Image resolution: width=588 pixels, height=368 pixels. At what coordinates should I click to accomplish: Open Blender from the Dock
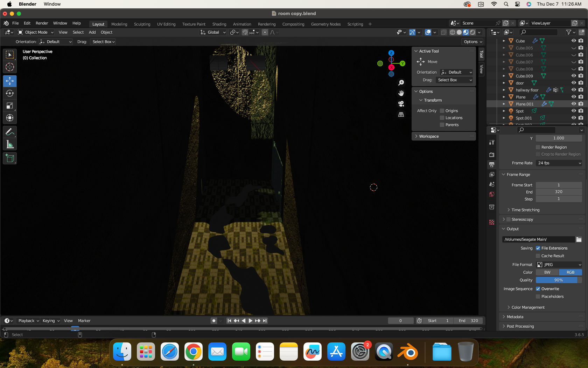407,352
